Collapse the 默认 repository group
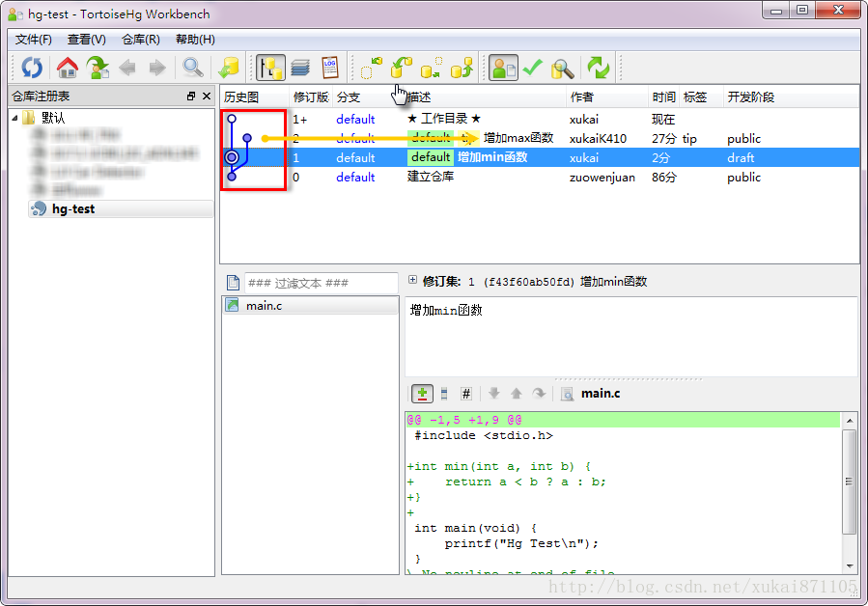 14,118
